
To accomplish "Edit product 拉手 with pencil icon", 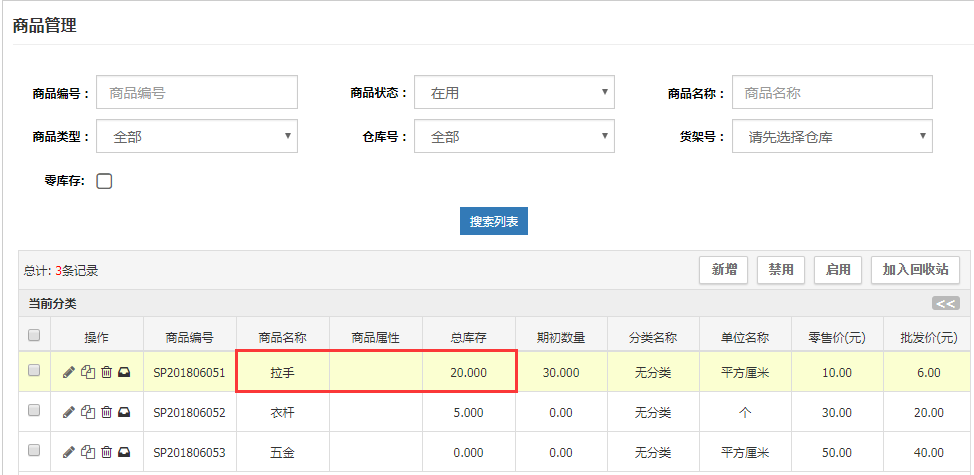I will click(x=69, y=372).
